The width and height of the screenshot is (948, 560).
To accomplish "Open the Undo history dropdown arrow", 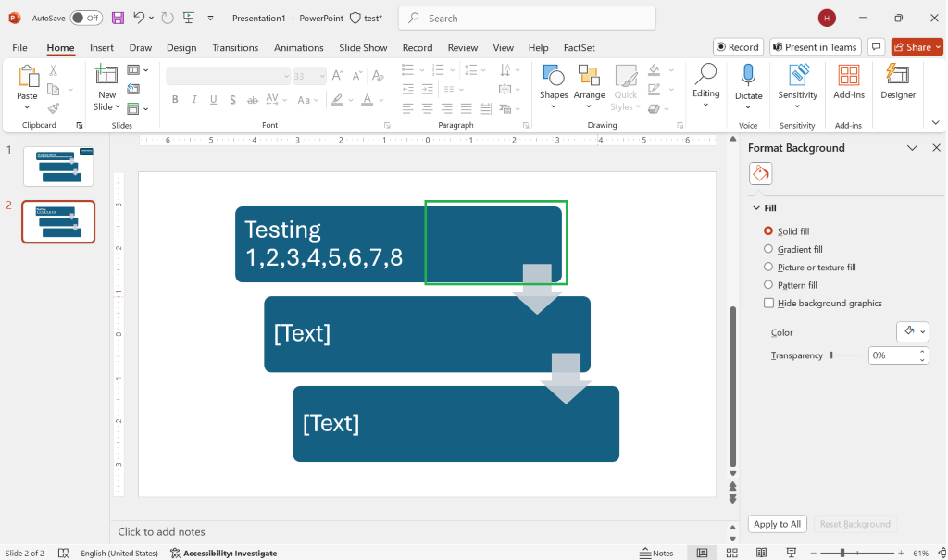I will pyautogui.click(x=151, y=19).
